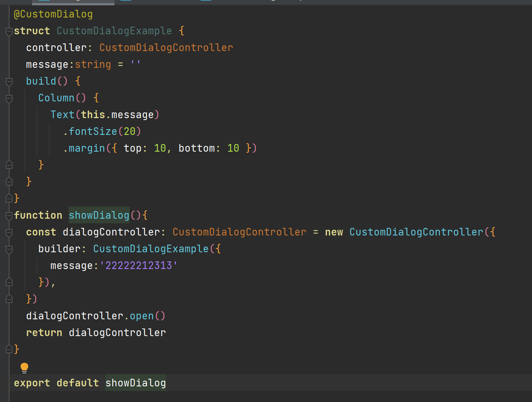Screen dimensions: 532x402
Task: Click the '22222212313' string literal
Action: [139, 266]
